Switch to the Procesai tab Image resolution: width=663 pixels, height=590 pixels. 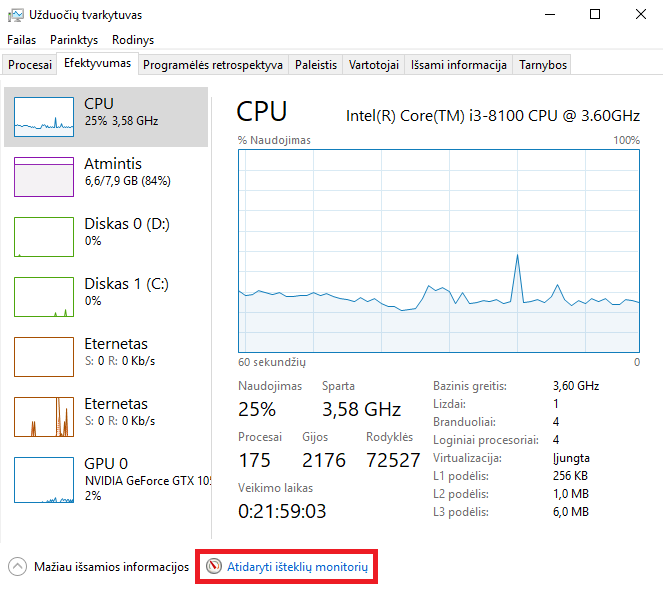click(30, 65)
